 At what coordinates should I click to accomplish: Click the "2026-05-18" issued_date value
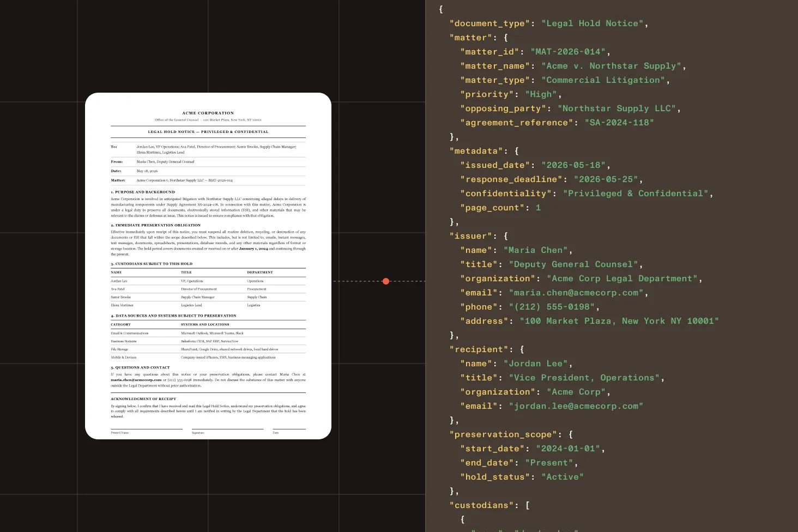click(x=573, y=165)
